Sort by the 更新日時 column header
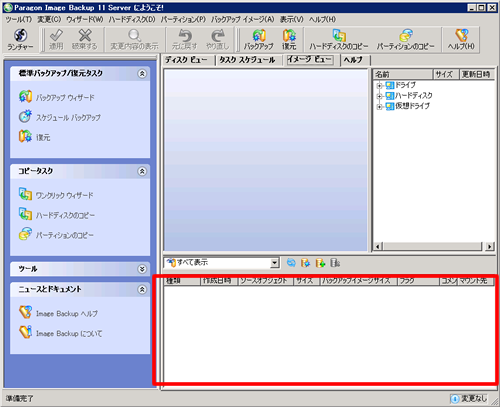The width and height of the screenshot is (500, 407). coord(477,74)
